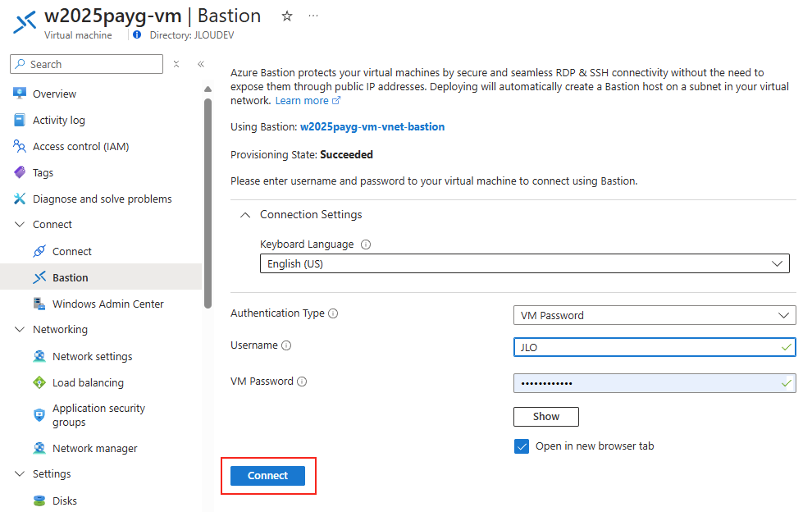
Task: Click the Bastion icon in the sidebar
Action: 39,277
